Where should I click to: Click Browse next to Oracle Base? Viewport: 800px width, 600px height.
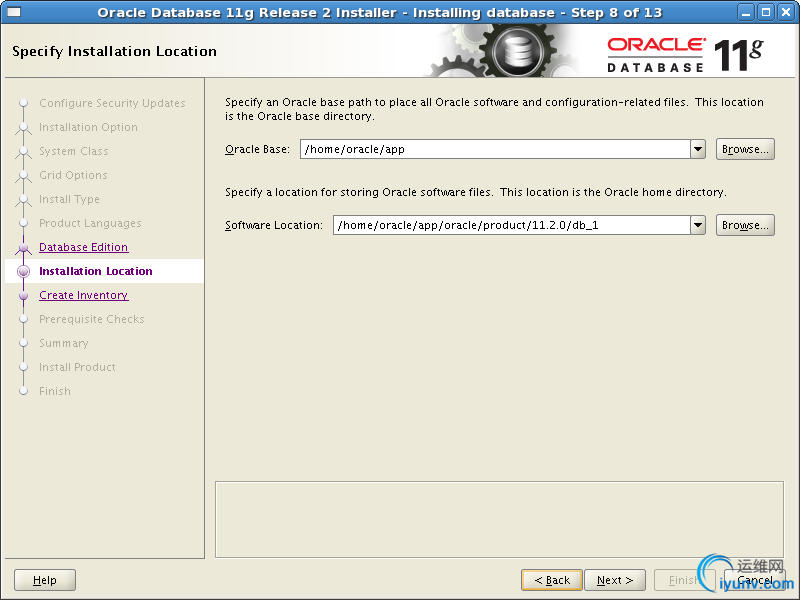click(x=745, y=149)
